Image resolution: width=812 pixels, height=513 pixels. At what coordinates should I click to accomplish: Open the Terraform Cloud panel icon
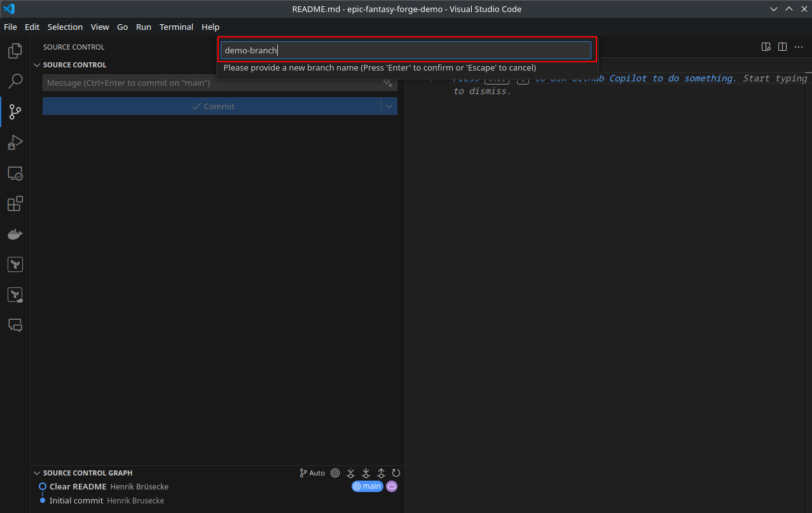[x=15, y=295]
